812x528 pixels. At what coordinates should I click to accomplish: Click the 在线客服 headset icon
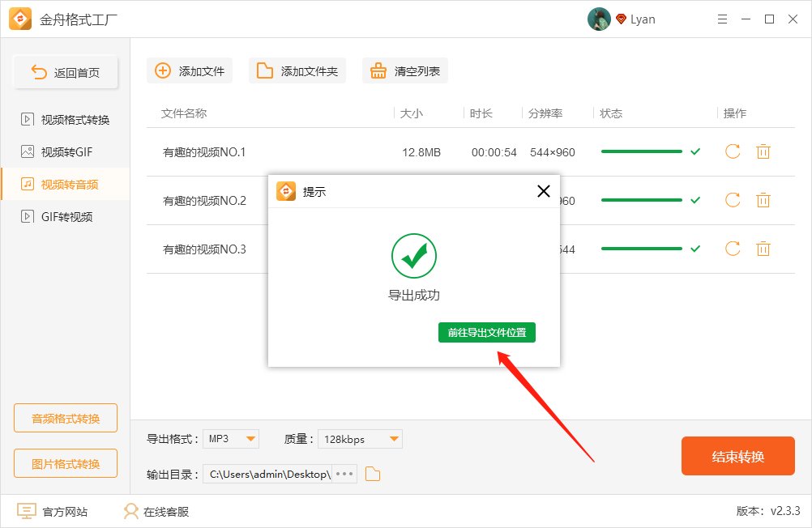[x=130, y=511]
